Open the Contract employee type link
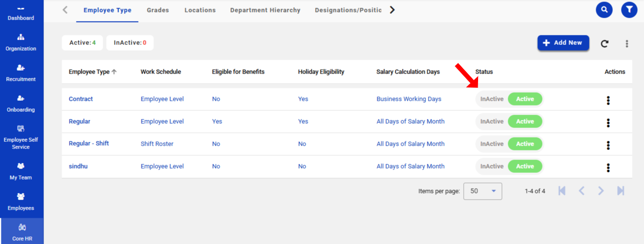Image resolution: width=644 pixels, height=244 pixels. coord(81,99)
